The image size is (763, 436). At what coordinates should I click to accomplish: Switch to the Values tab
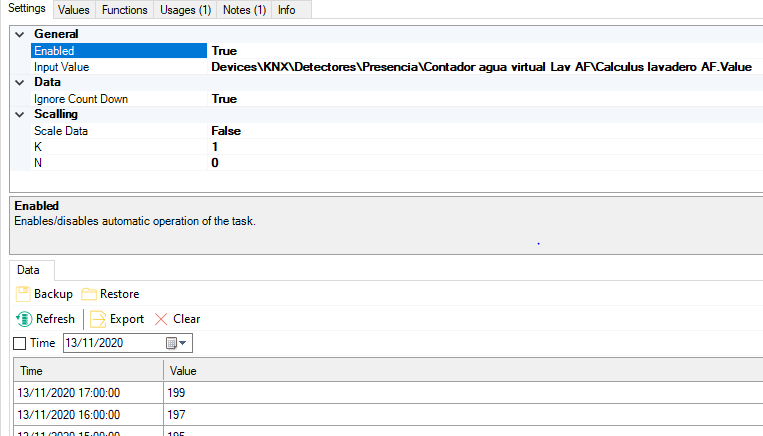point(73,10)
